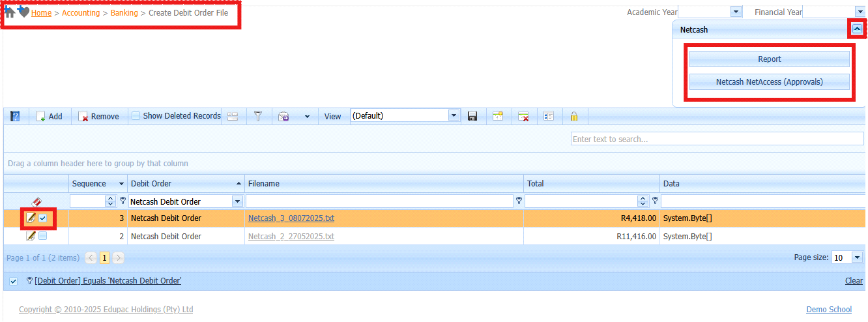Open Sequence header filter dropdown arrow
This screenshot has width=868, height=322.
coord(121,184)
